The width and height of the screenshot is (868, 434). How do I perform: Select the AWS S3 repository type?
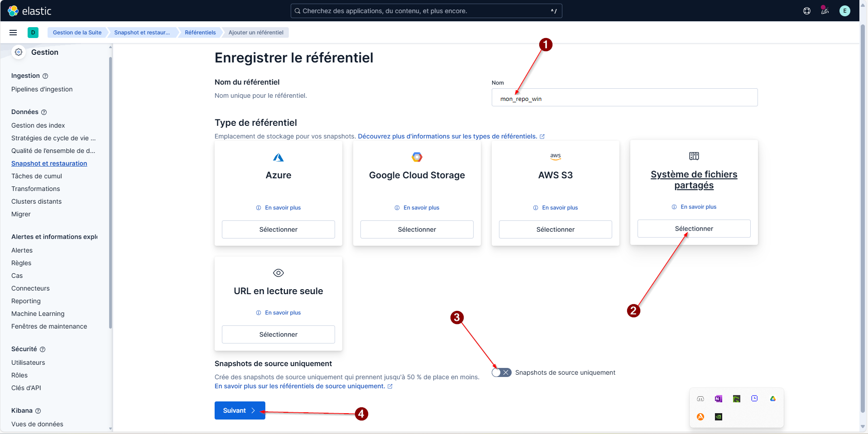click(x=555, y=229)
